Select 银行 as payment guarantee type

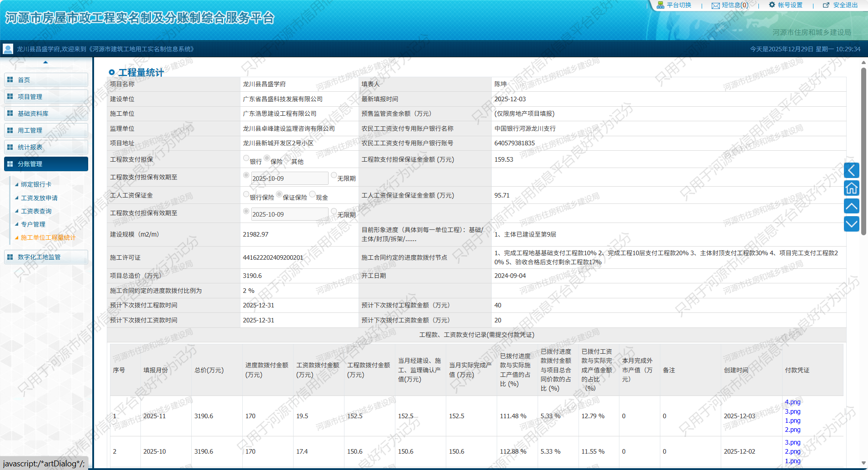tap(246, 159)
